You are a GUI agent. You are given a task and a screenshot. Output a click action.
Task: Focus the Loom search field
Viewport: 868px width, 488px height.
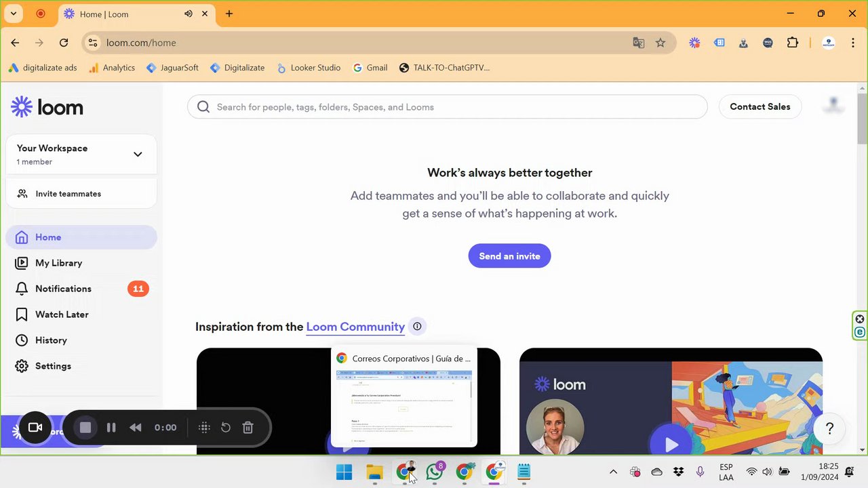click(x=448, y=107)
